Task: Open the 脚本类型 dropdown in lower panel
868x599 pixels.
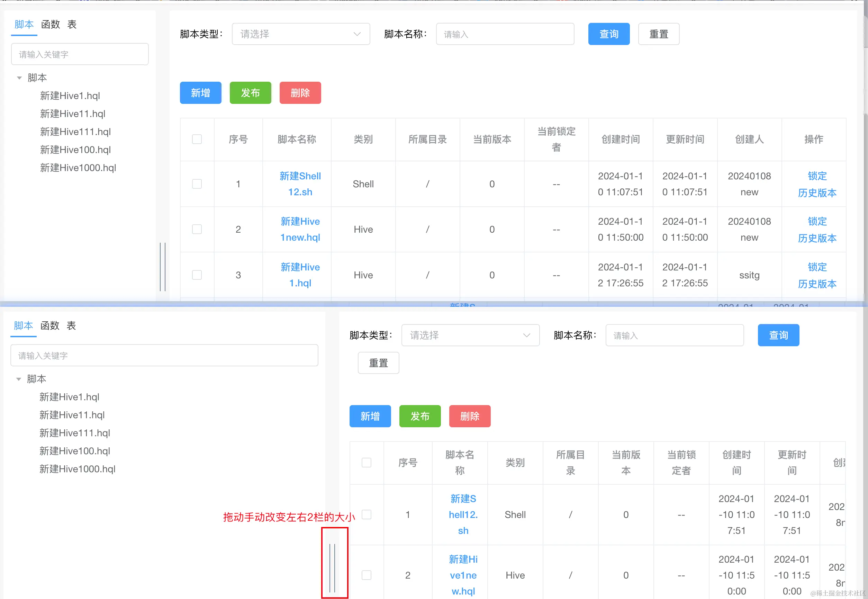Action: pos(470,335)
